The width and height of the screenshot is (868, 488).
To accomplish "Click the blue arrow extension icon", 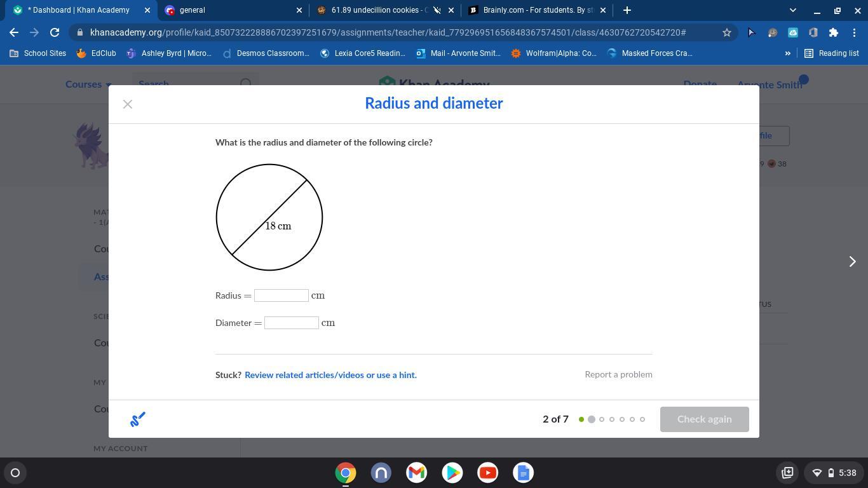I will (x=751, y=32).
